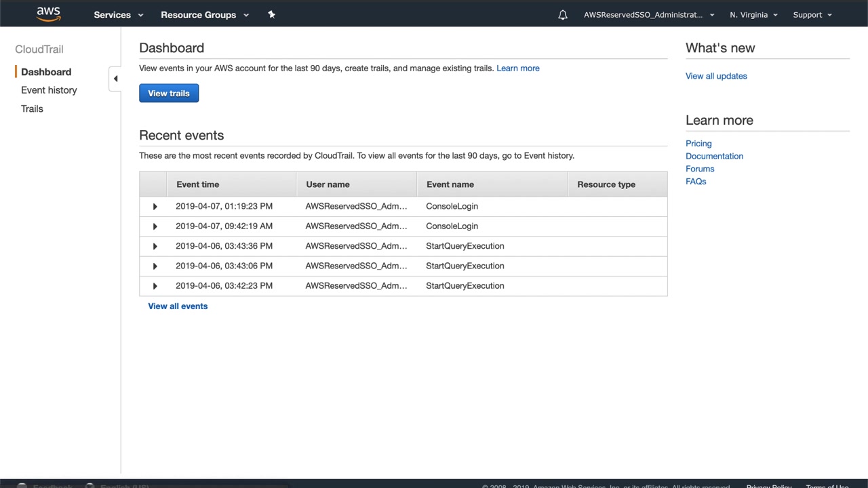Expand the 03:42:23 PM StartQueryExecution event
Image resolution: width=868 pixels, height=488 pixels.
(155, 286)
